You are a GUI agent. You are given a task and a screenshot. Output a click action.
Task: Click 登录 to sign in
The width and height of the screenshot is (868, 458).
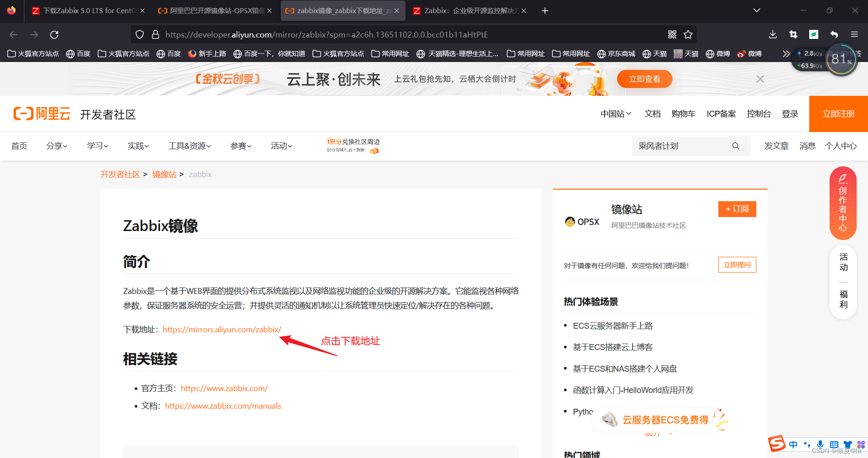[x=790, y=114]
